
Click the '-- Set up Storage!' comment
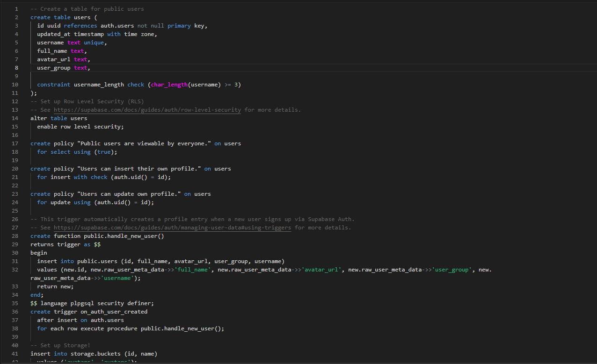click(x=60, y=345)
